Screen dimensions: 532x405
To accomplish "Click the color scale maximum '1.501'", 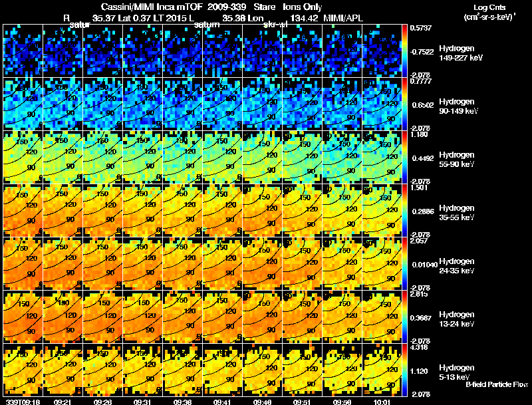I will click(419, 188).
